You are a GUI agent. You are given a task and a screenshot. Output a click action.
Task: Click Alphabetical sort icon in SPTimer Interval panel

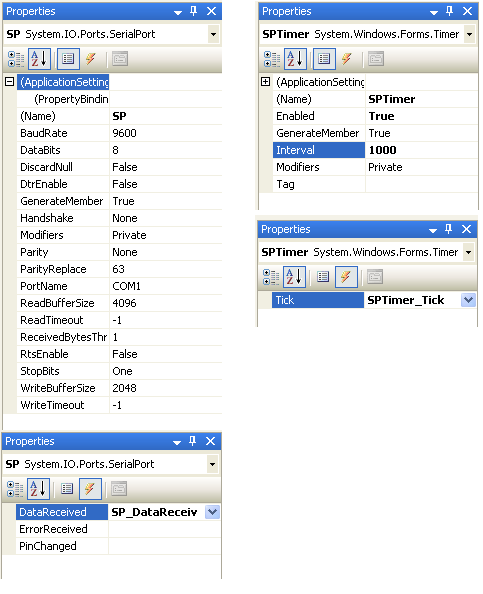[x=295, y=59]
